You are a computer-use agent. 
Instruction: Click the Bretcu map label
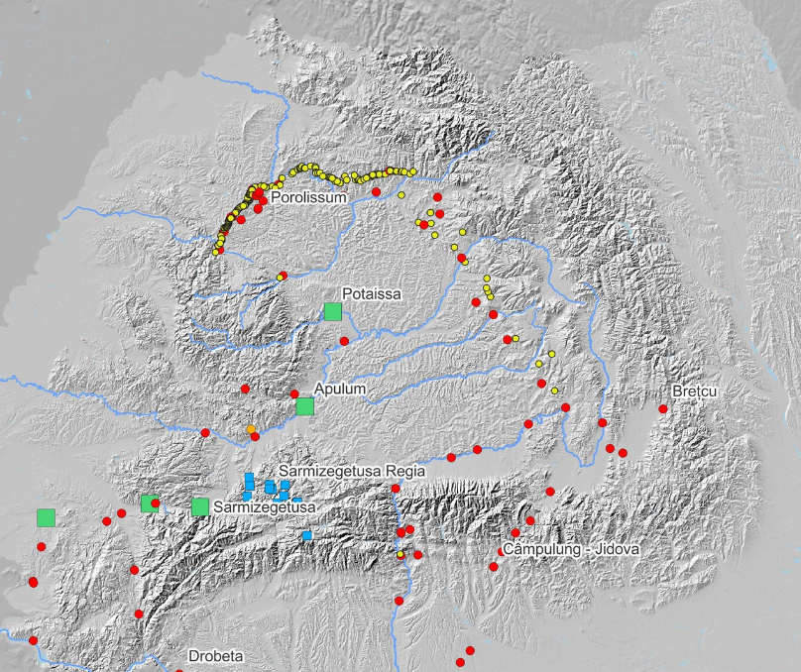(x=695, y=392)
